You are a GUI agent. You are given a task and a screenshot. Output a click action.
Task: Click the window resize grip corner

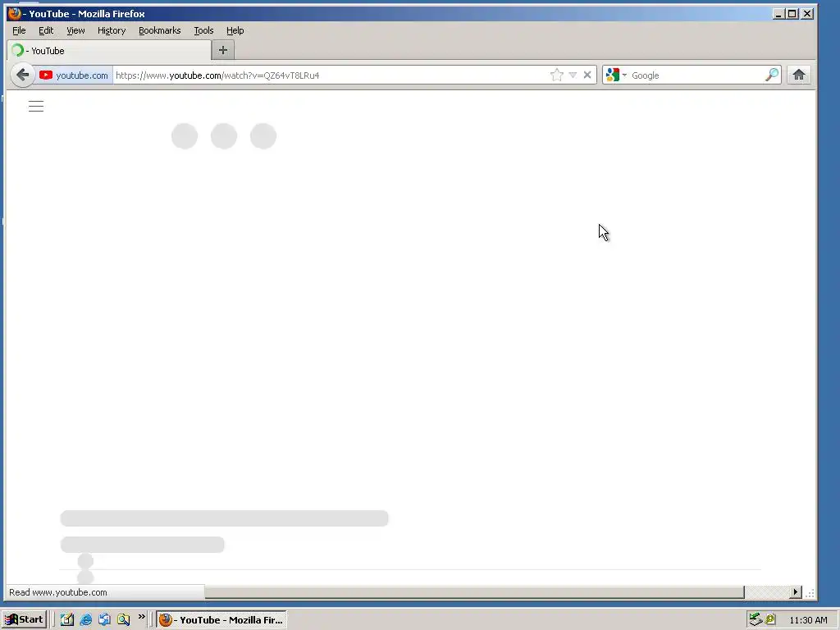pos(810,592)
